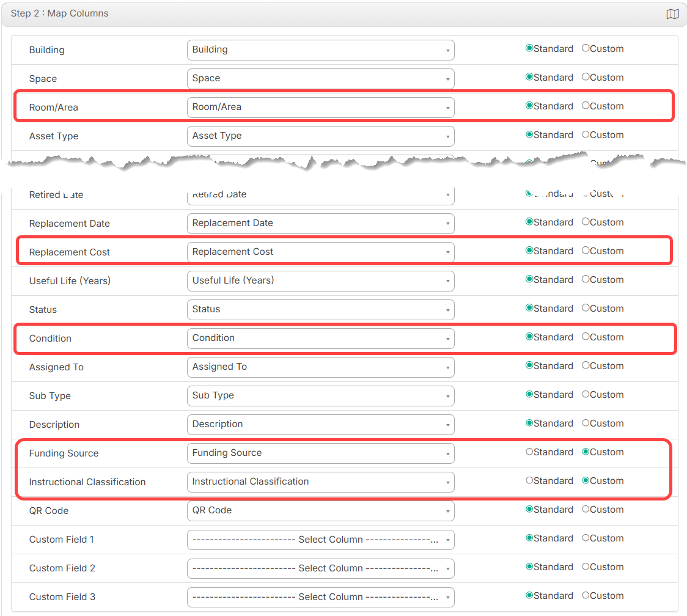
Task: Open the Condition column dropdown
Action: (x=320, y=338)
